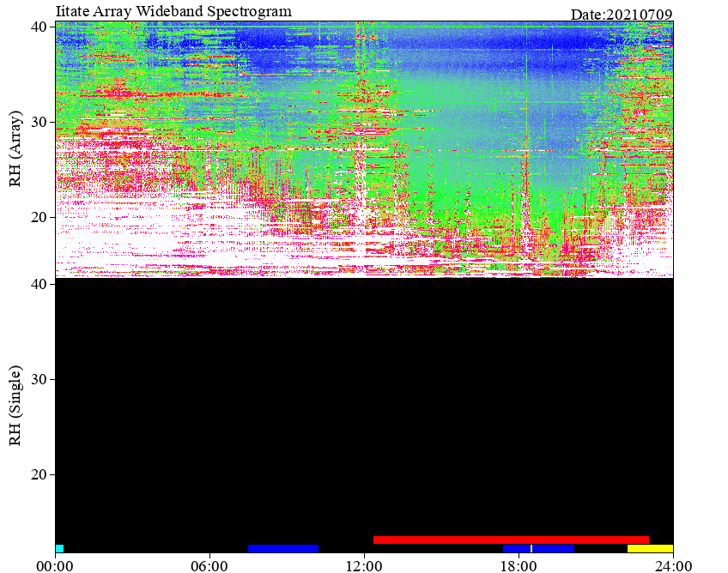Click the 'RH (Array)' axis label
Image resolution: width=728 pixels, height=573 pixels.
tap(15, 148)
